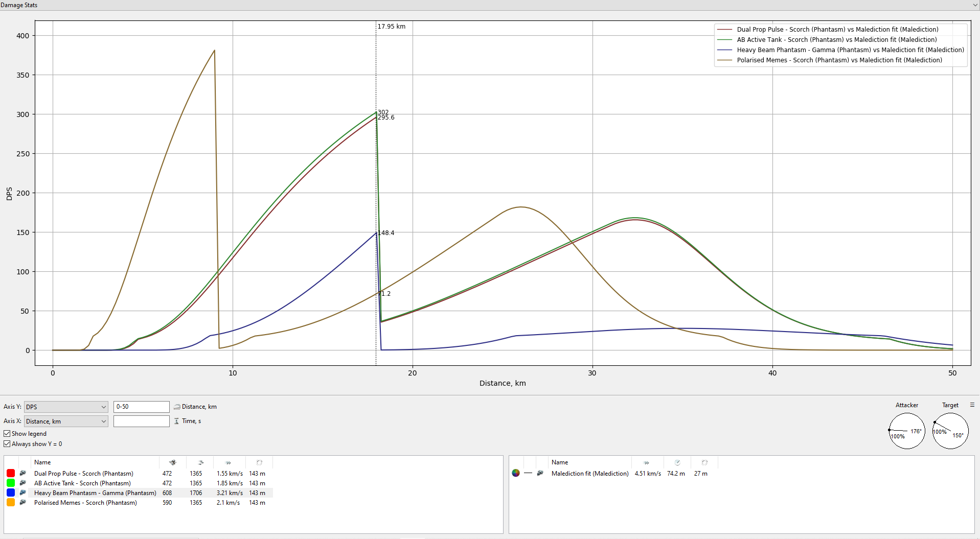The width and height of the screenshot is (980, 539).
Task: Click the DPS column icon in attacker list header
Action: point(172,462)
